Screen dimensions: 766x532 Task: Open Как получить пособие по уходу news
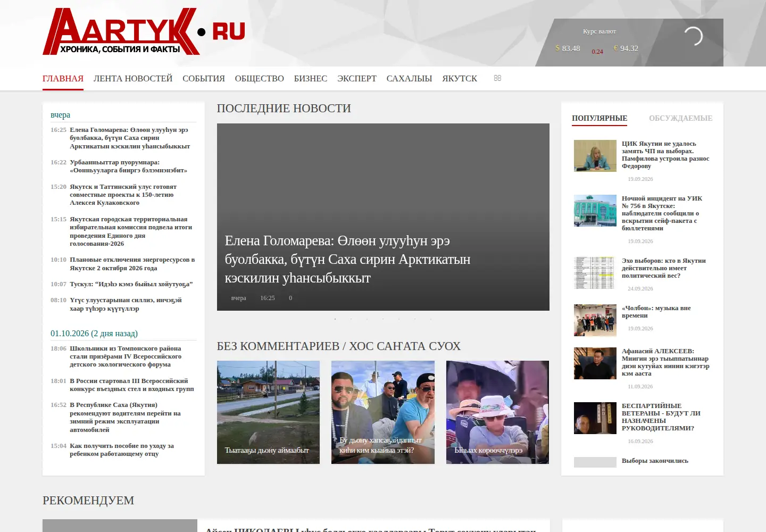[x=122, y=450]
